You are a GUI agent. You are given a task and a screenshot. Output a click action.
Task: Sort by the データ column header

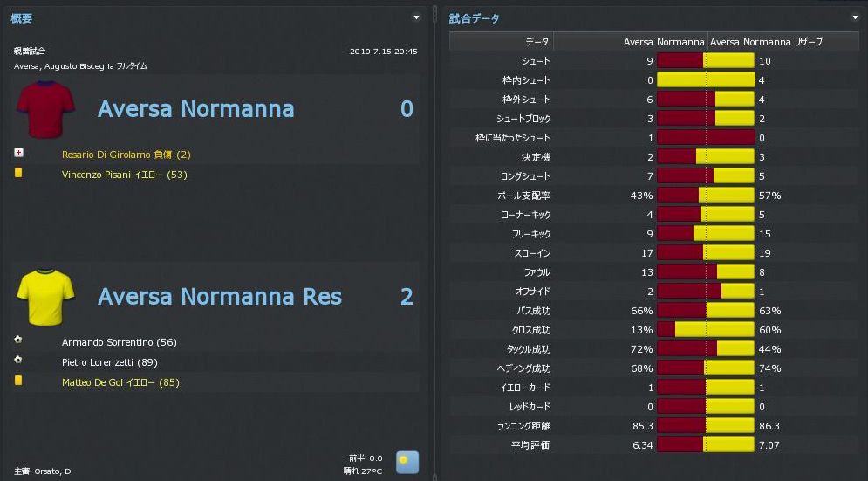(x=537, y=41)
